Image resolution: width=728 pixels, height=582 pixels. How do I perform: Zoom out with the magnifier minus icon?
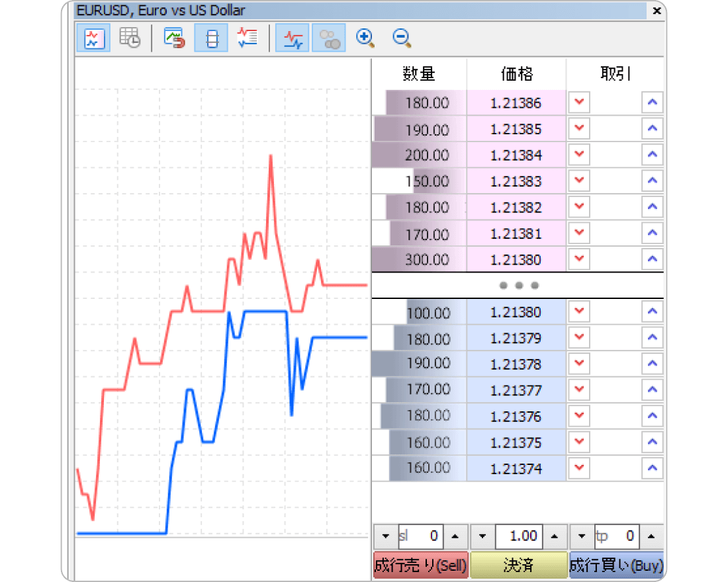pyautogui.click(x=402, y=38)
